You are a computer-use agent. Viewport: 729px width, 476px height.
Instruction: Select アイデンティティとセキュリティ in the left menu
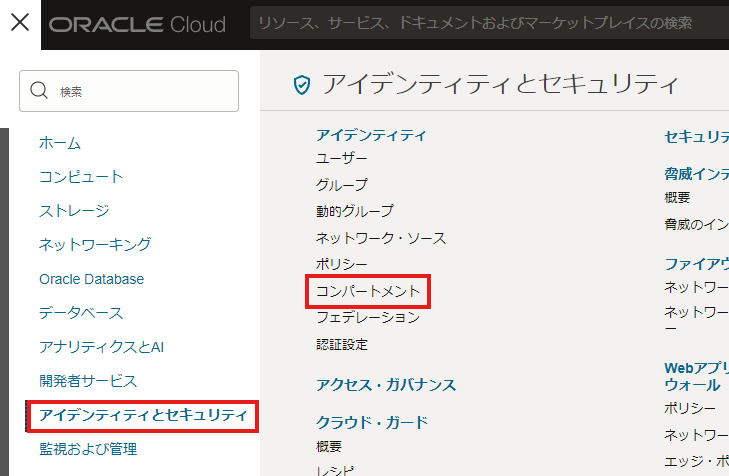pyautogui.click(x=143, y=415)
